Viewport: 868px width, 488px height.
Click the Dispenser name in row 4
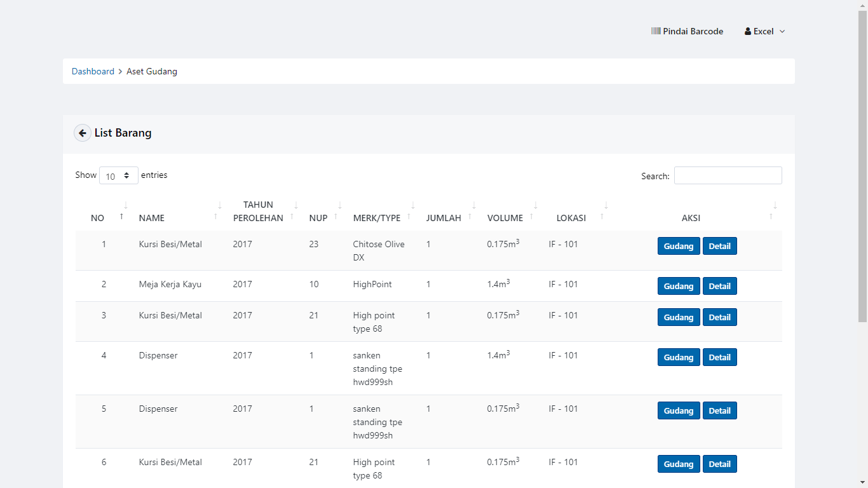(x=158, y=355)
